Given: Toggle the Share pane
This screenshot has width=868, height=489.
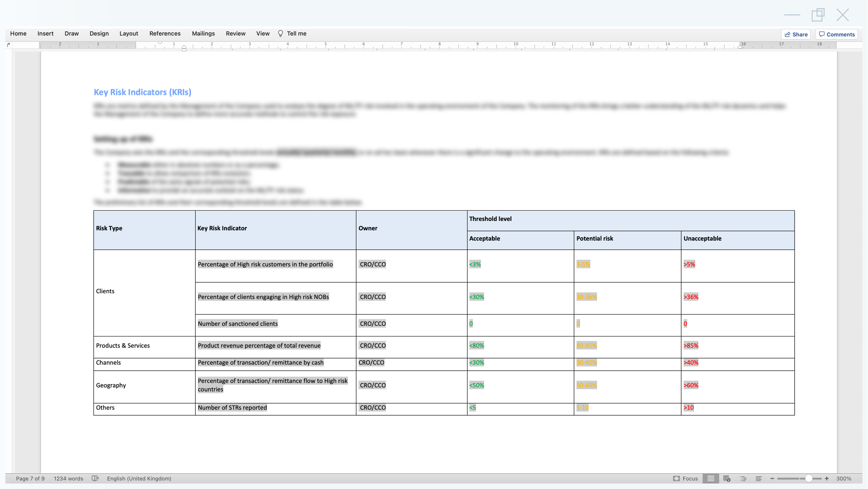Looking at the screenshot, I should click(x=796, y=34).
